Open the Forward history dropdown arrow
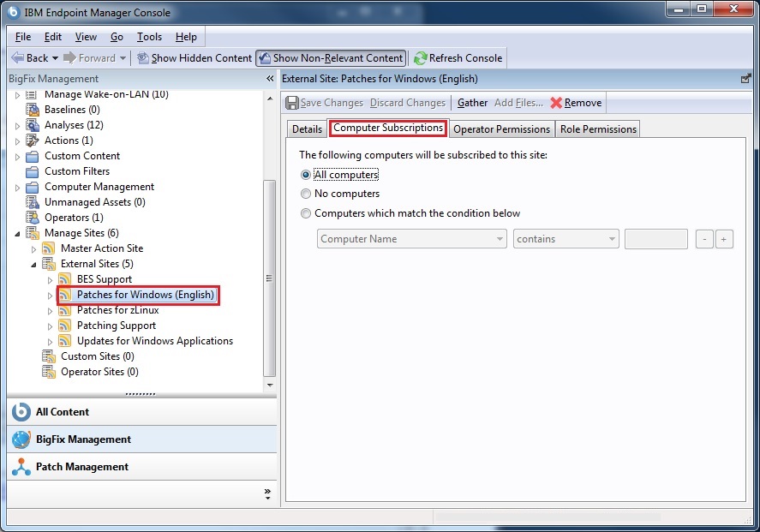This screenshot has width=760, height=532. [x=123, y=58]
